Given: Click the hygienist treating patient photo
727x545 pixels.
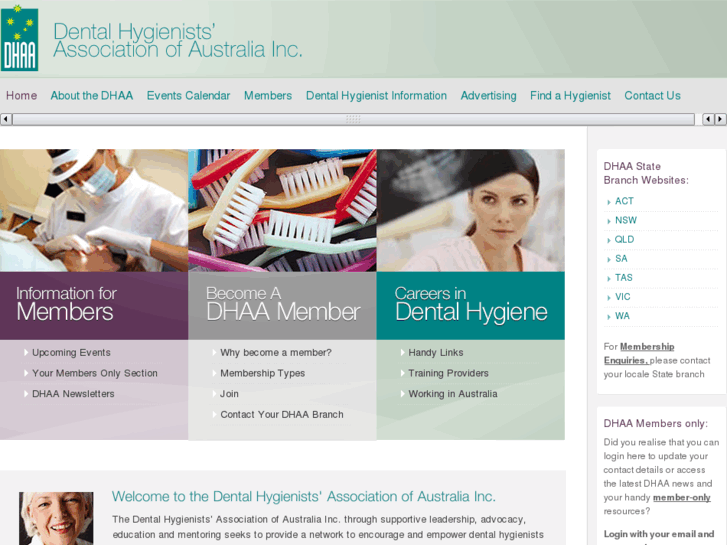Looking at the screenshot, I should point(94,211).
